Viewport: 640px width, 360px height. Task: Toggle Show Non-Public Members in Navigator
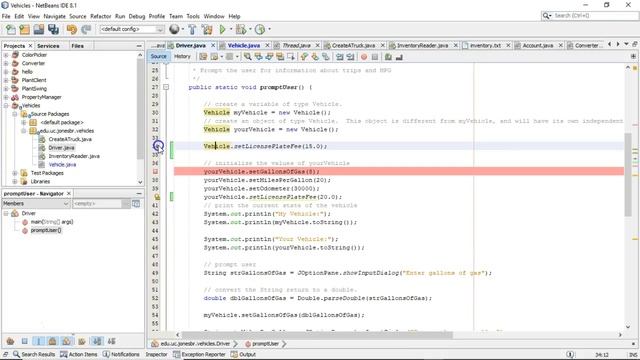tap(52, 341)
